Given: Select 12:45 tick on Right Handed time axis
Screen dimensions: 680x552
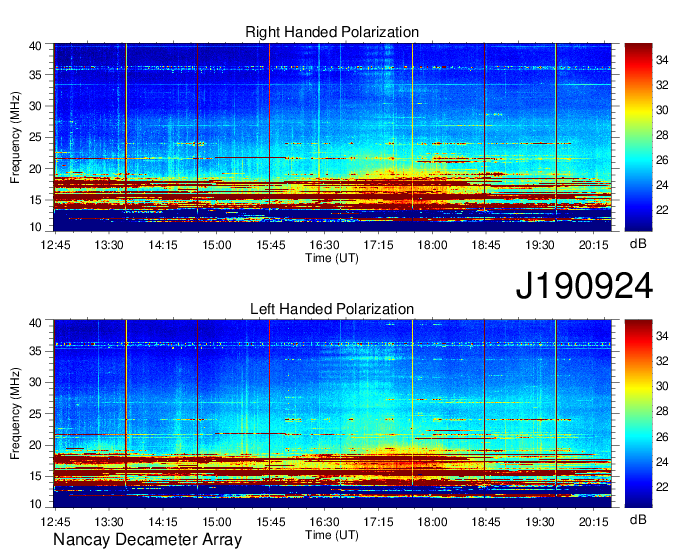Looking at the screenshot, I should point(56,245).
